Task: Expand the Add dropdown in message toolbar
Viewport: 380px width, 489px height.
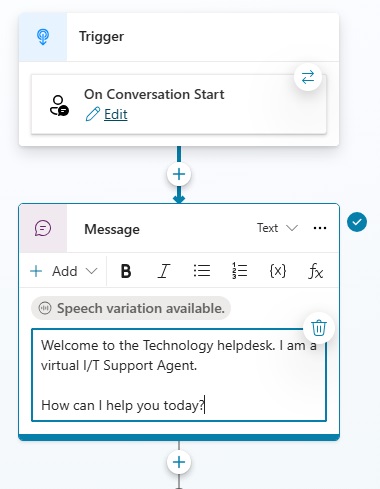Action: pos(64,271)
